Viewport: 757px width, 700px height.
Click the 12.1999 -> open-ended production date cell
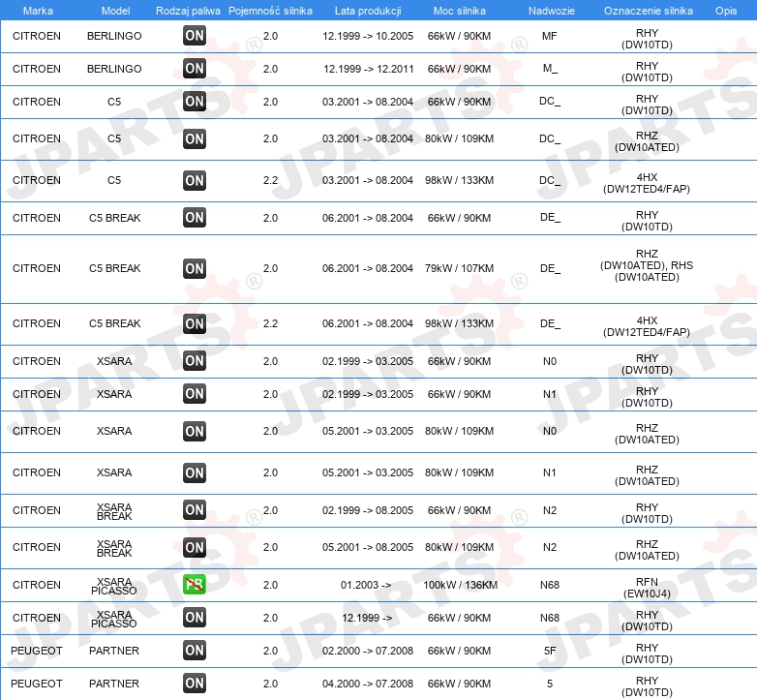(367, 618)
